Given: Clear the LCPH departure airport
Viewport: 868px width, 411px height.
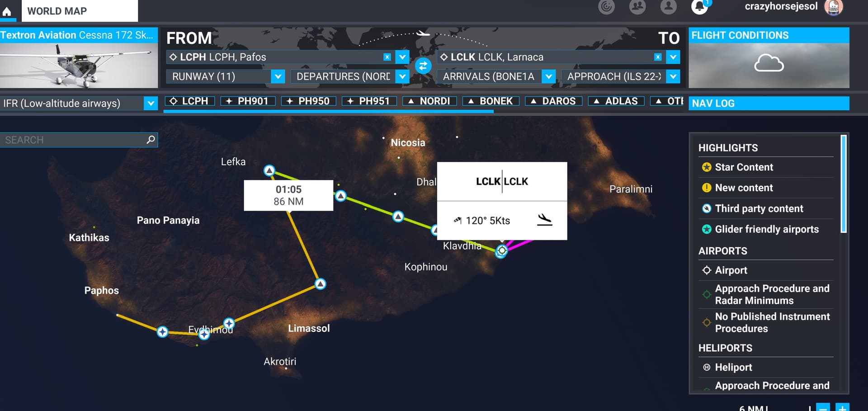Looking at the screenshot, I should [x=387, y=57].
